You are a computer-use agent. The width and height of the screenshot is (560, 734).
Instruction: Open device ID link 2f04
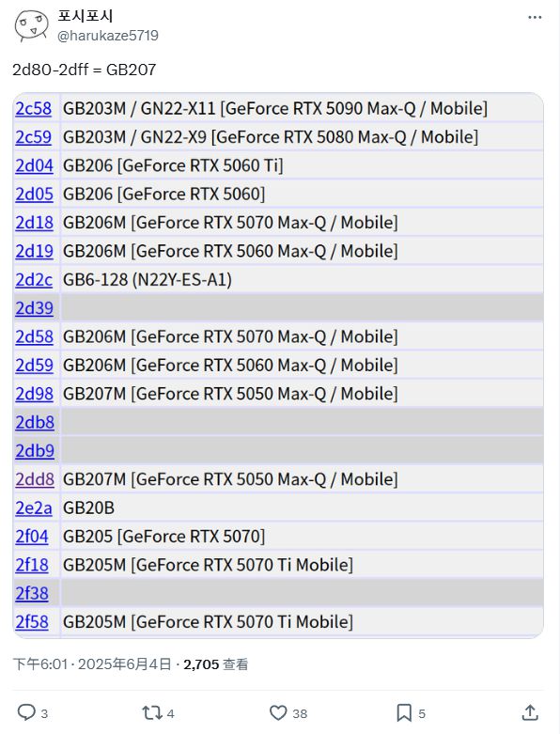32,537
